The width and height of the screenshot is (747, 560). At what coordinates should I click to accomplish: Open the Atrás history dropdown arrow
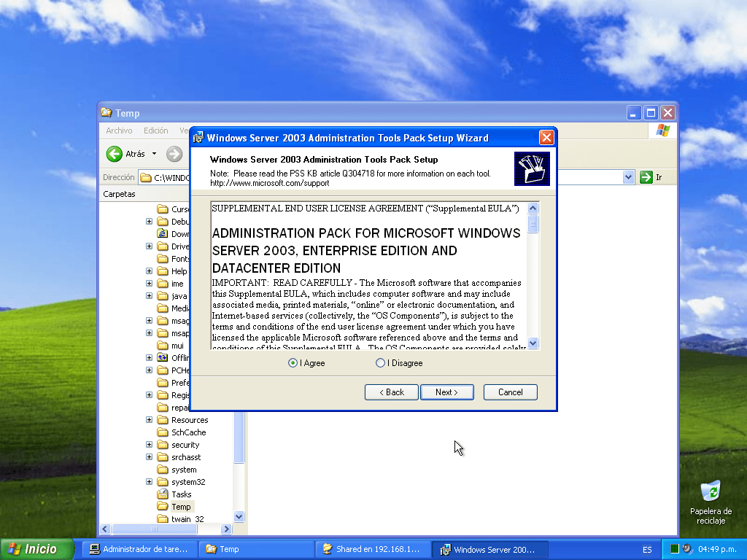coord(154,154)
